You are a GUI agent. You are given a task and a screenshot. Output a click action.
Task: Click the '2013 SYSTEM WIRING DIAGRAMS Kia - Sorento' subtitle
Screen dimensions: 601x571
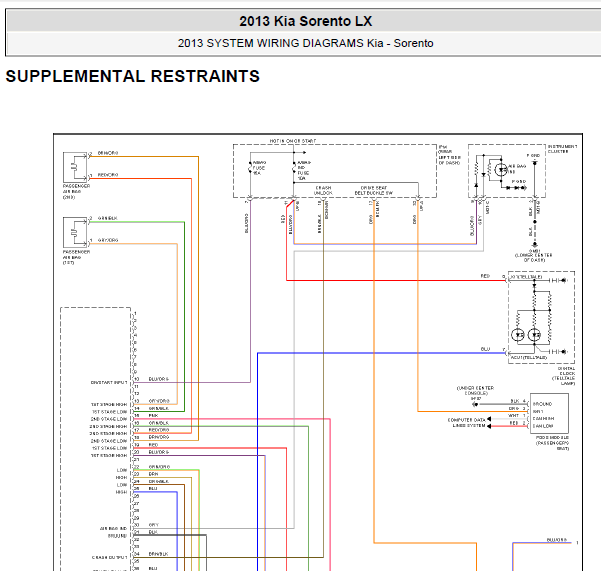pyautogui.click(x=305, y=43)
